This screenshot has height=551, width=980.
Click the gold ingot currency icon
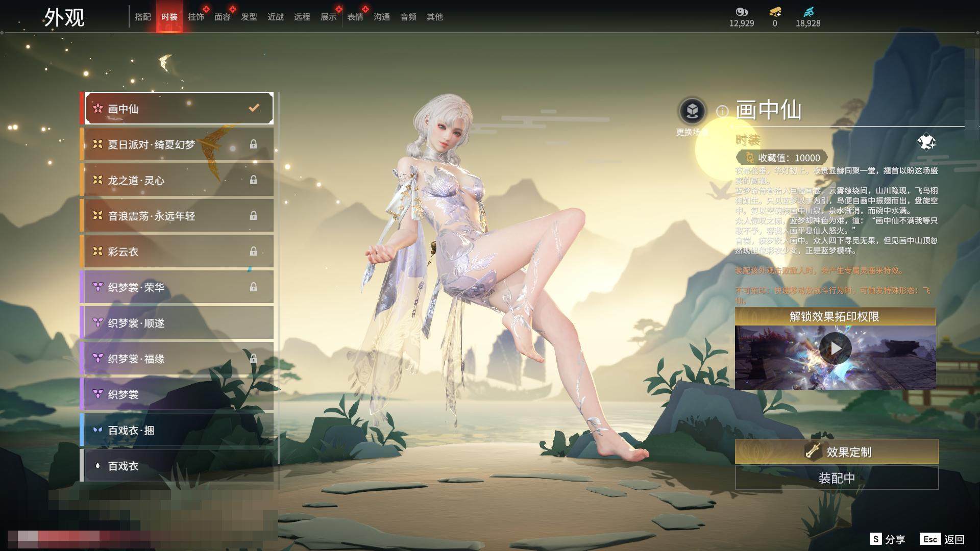coord(775,12)
